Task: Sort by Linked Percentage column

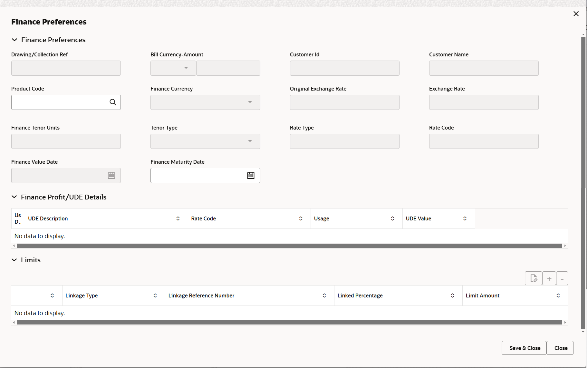Action: pyautogui.click(x=452, y=295)
